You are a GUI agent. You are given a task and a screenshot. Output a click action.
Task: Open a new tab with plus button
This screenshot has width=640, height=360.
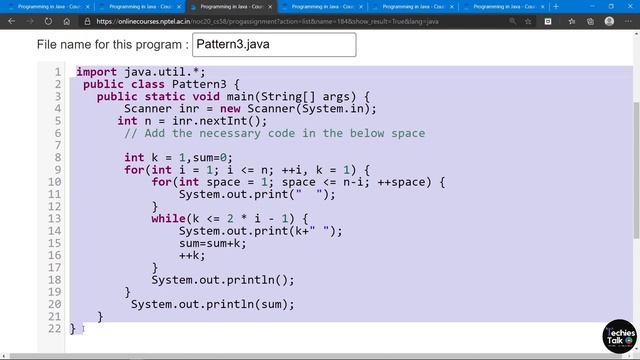coord(556,7)
